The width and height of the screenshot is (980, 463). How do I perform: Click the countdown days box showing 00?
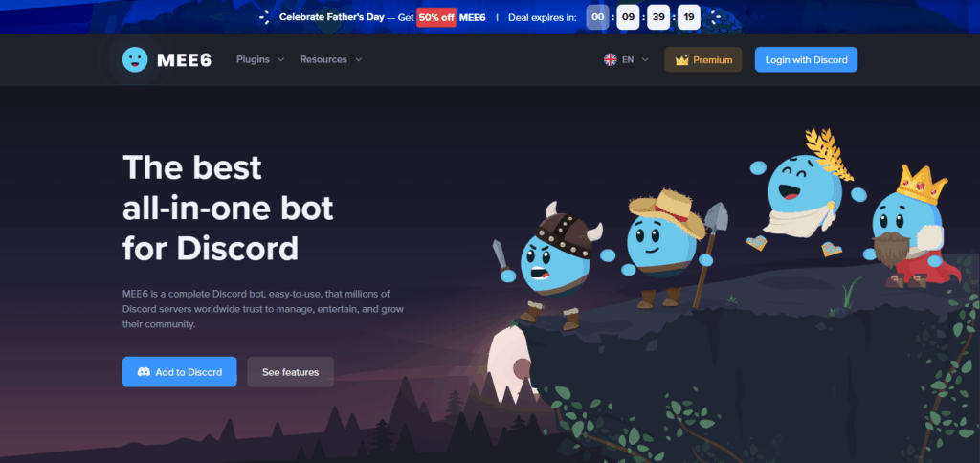[x=597, y=17]
